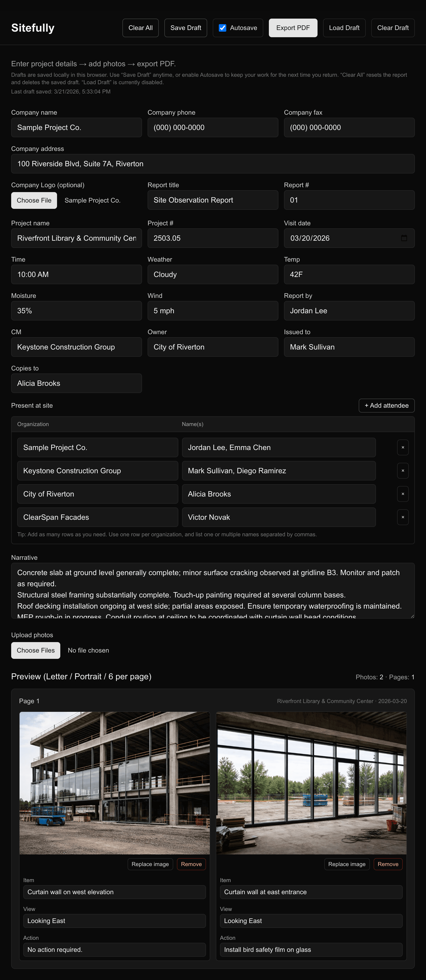Edit the Owner field
This screenshot has height=980, width=426.
click(x=213, y=347)
